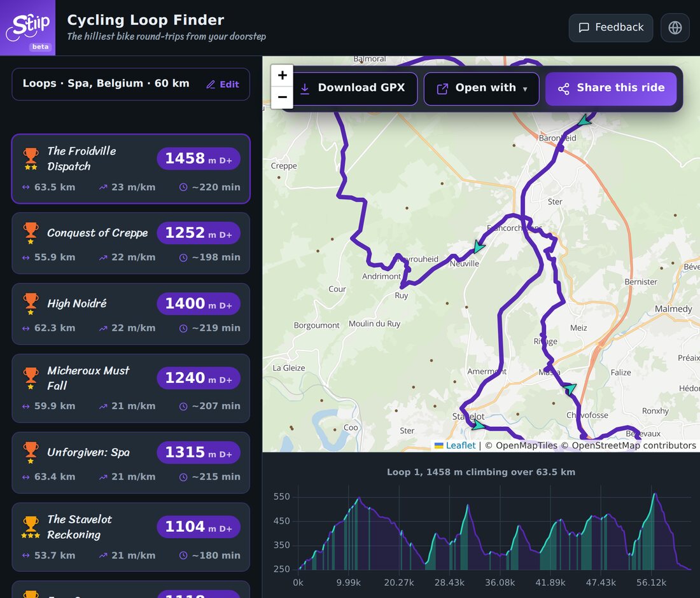Open the Feedback form
Screen dimensions: 700x598
click(x=611, y=27)
